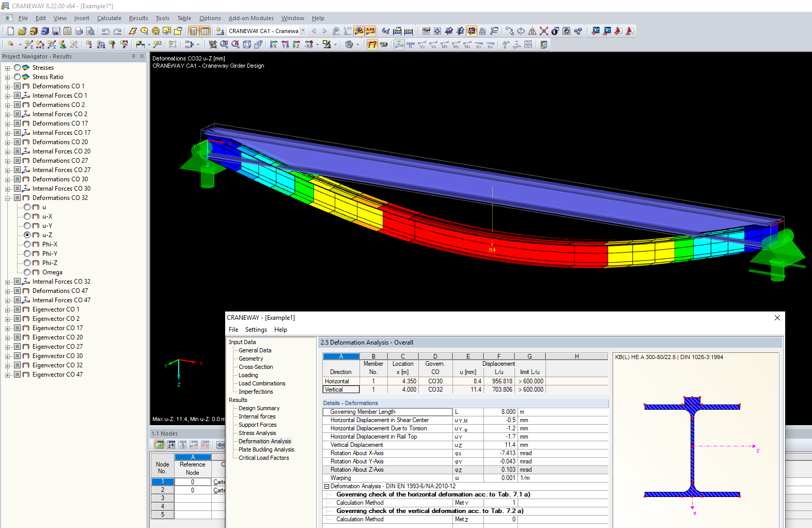Open the Calculate menu

point(109,18)
